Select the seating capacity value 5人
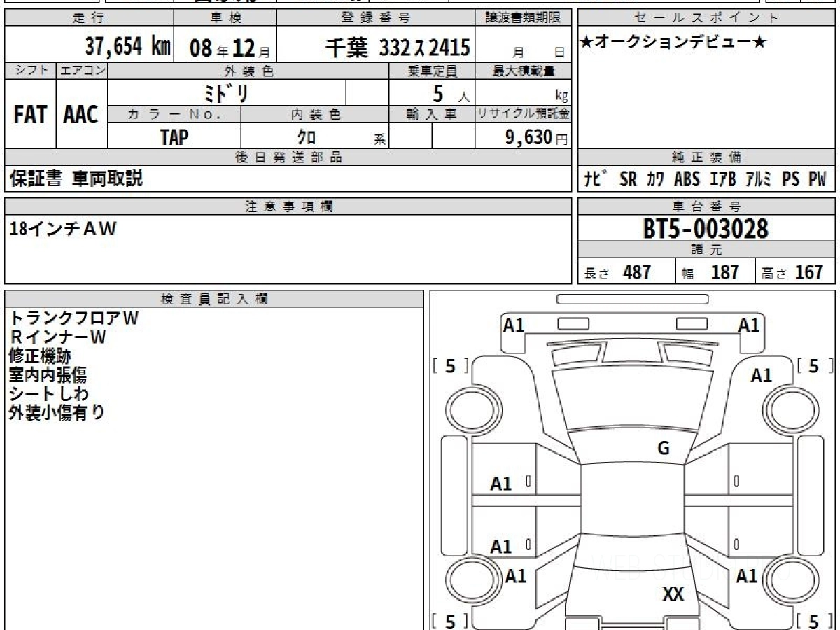Screen dimensions: 840x630 pyautogui.click(x=451, y=94)
